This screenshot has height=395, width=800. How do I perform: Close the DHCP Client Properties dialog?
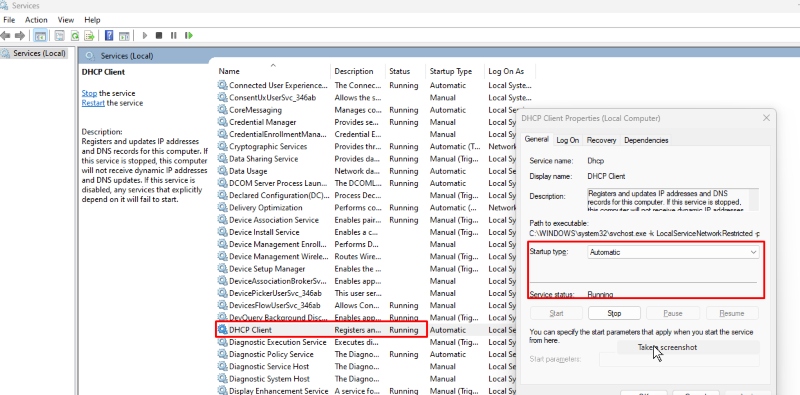[766, 118]
